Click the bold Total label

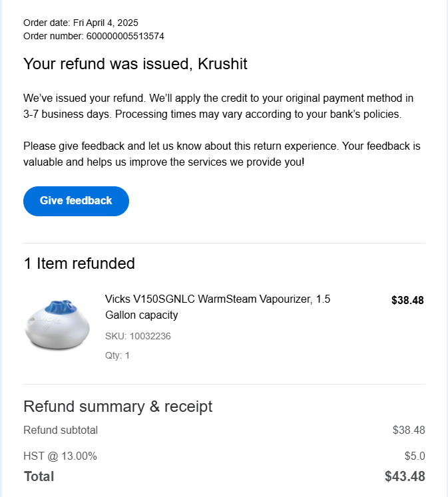coord(39,476)
